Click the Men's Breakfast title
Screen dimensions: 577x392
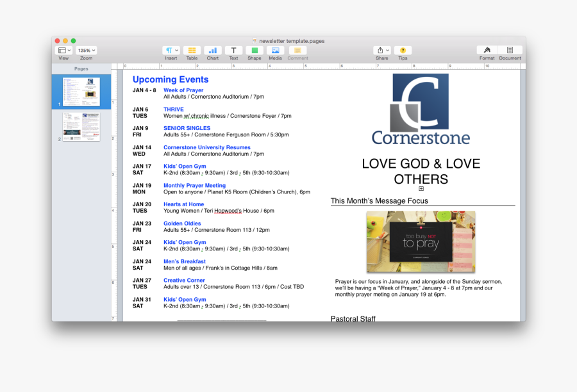185,261
